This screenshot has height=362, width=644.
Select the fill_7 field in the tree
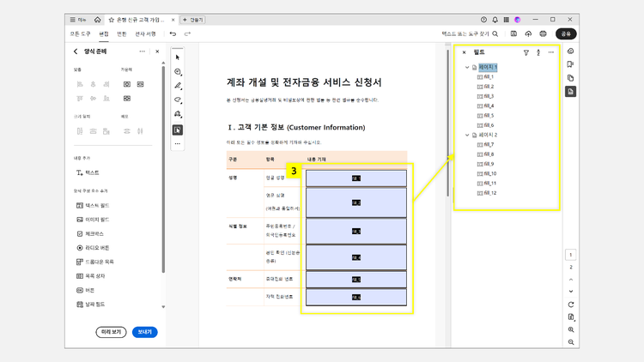485,144
